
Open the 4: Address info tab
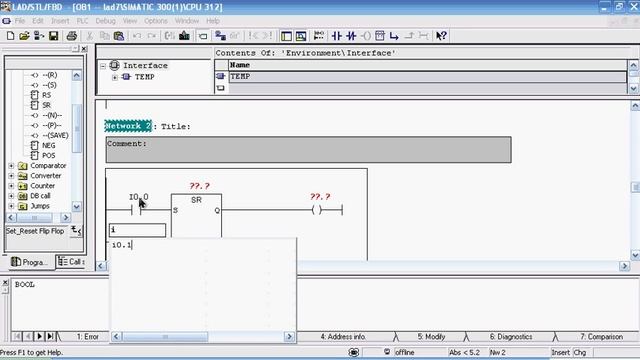(x=343, y=337)
